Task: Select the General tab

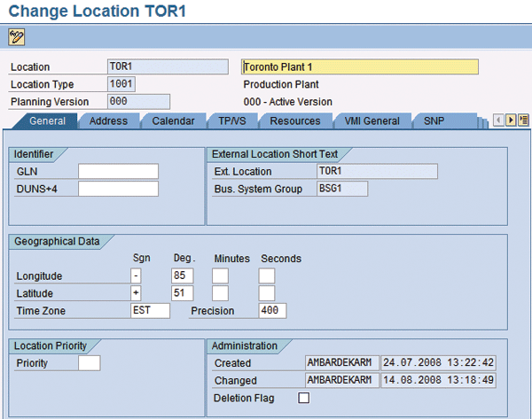Action: point(48,120)
